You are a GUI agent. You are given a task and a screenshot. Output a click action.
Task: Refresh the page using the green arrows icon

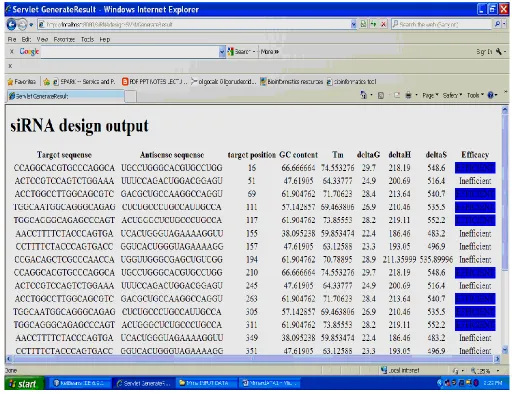tap(374, 24)
